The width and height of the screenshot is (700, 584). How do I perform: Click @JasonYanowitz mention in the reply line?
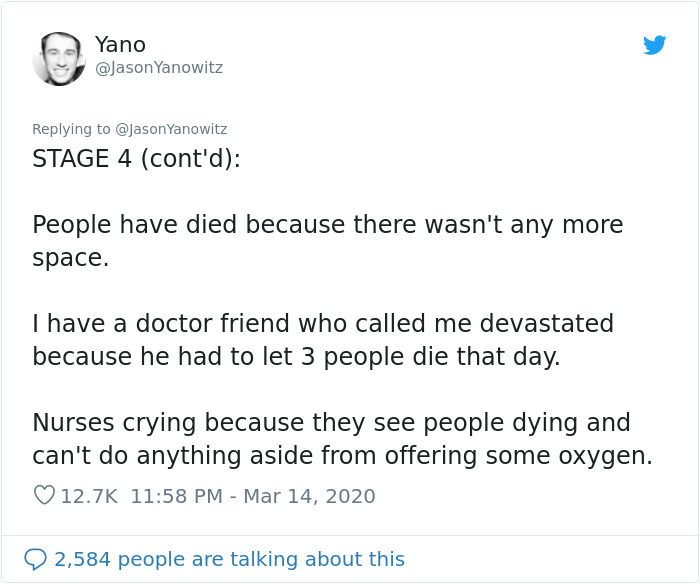click(x=171, y=129)
